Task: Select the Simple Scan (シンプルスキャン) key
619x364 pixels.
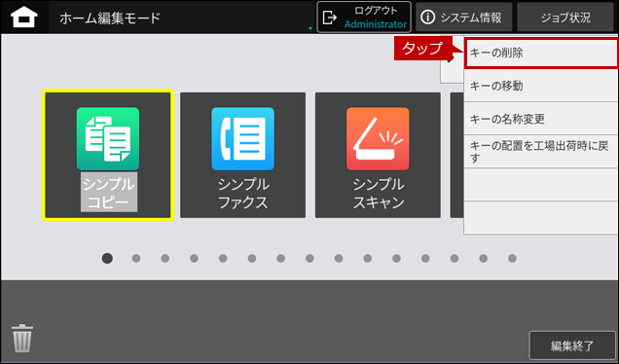Action: coord(378,155)
